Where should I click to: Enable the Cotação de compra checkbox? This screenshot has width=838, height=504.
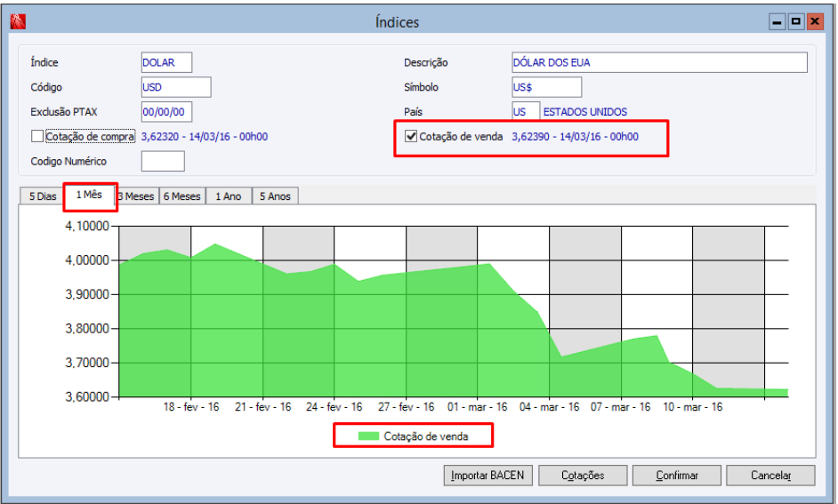click(36, 136)
